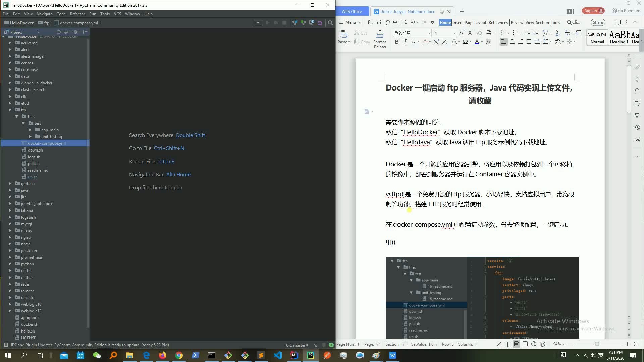644x362 pixels.
Task: Switch to web layout view icon
Action: [x=534, y=344]
